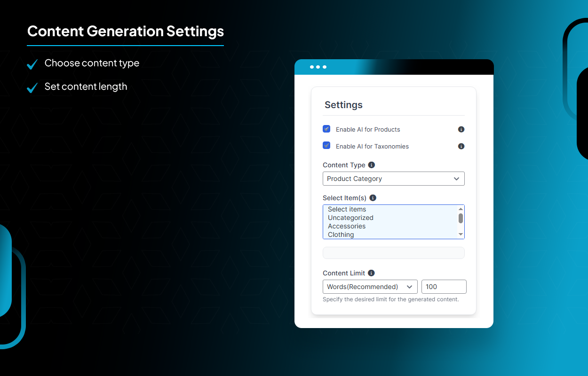Expand the Words(Recommended) dropdown
588x376 pixels.
coord(370,287)
